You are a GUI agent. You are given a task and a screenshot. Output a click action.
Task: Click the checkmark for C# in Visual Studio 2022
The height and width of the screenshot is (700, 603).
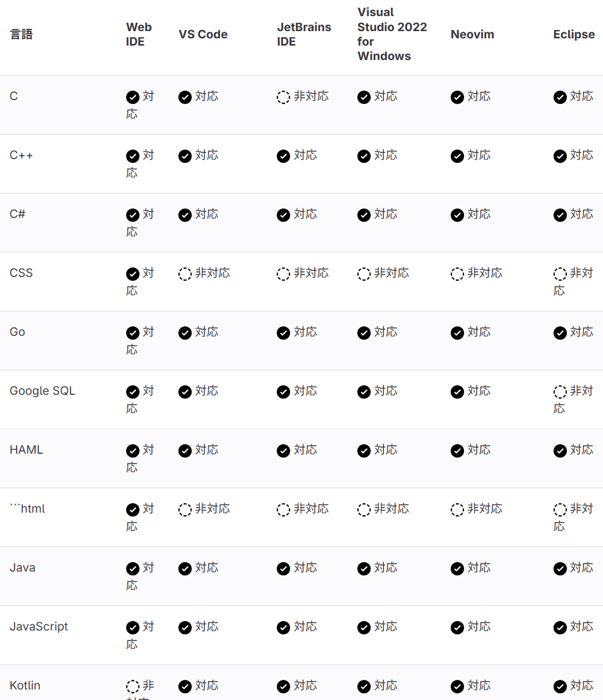364,215
